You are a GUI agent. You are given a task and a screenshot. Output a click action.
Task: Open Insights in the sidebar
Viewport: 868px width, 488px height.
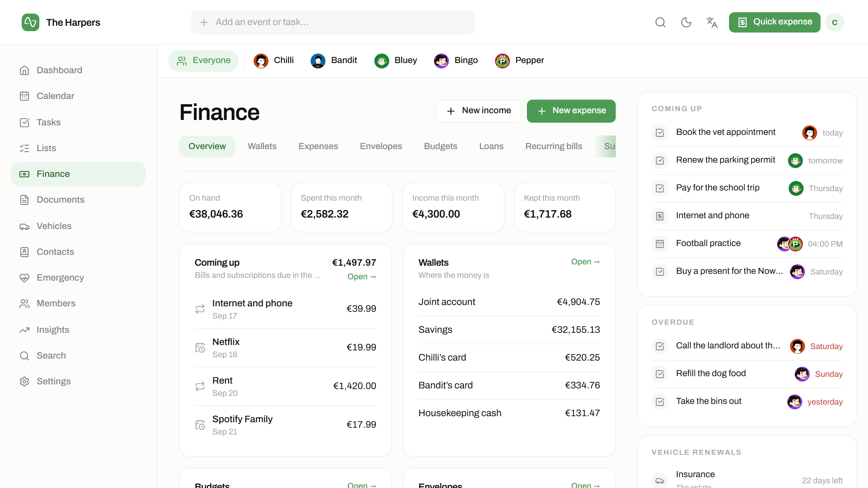[x=78, y=330]
